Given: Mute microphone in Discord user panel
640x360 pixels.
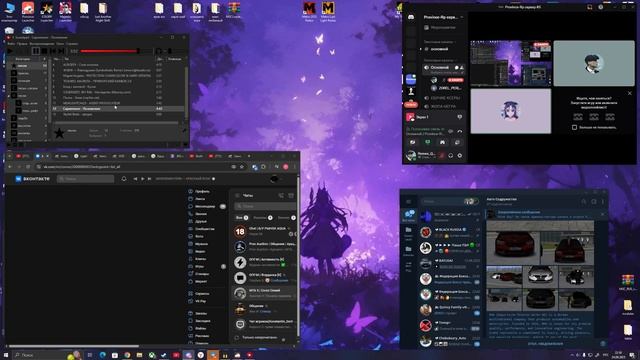Looking at the screenshot, I should (441, 155).
